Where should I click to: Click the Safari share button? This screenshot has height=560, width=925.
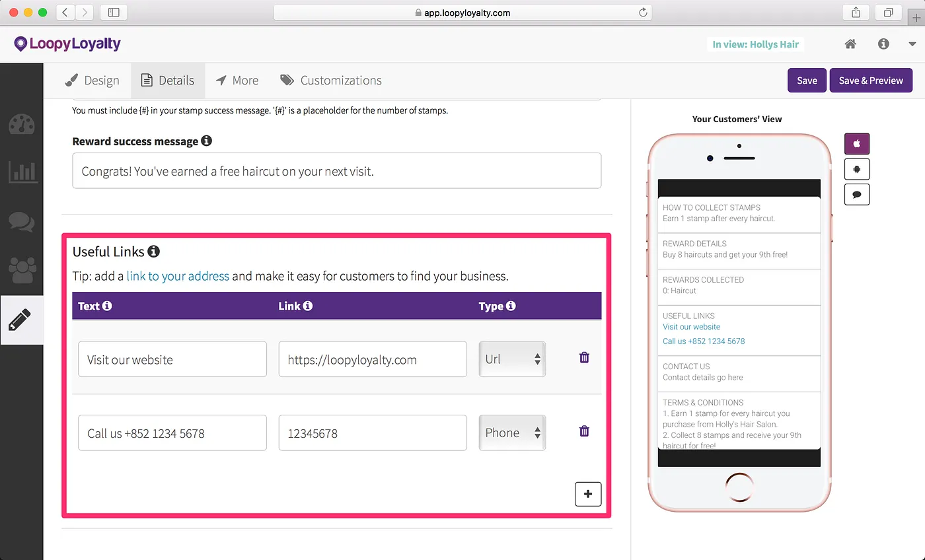click(x=856, y=13)
